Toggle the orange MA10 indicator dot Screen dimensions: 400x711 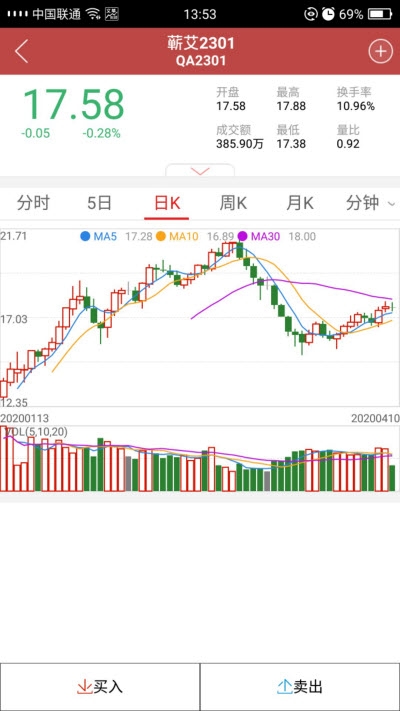161,236
